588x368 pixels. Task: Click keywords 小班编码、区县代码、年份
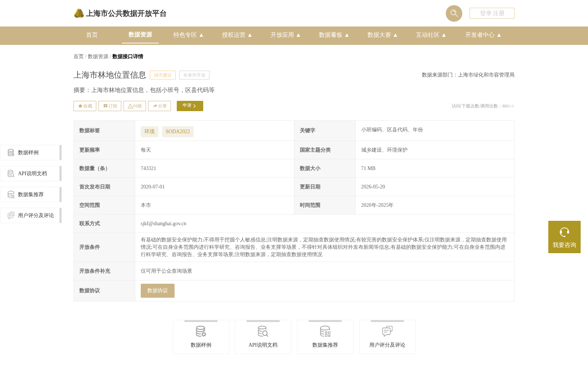click(x=392, y=130)
